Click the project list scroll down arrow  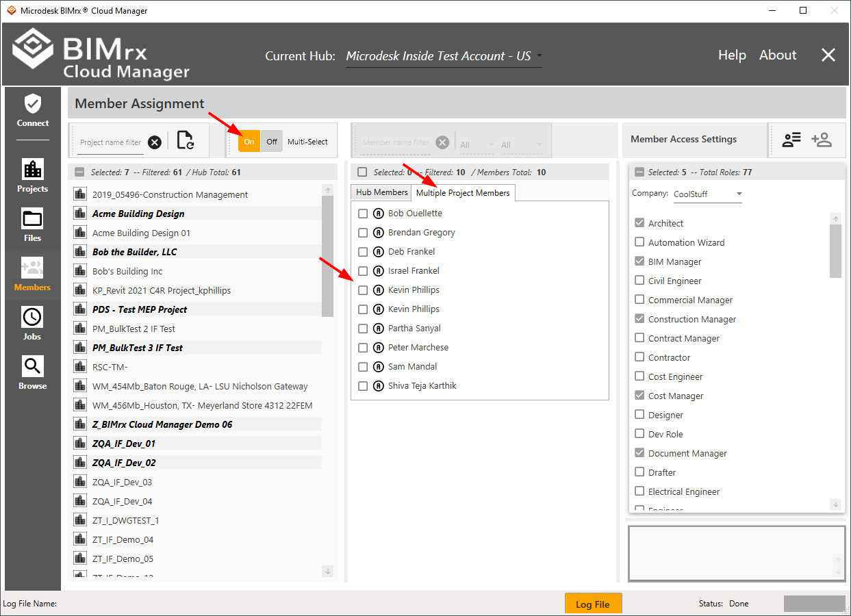[327, 571]
